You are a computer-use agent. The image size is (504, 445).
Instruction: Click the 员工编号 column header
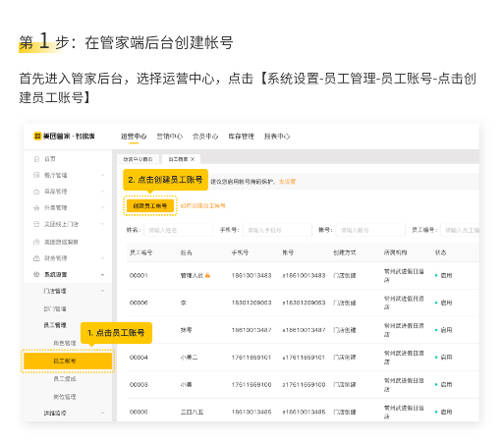click(141, 252)
